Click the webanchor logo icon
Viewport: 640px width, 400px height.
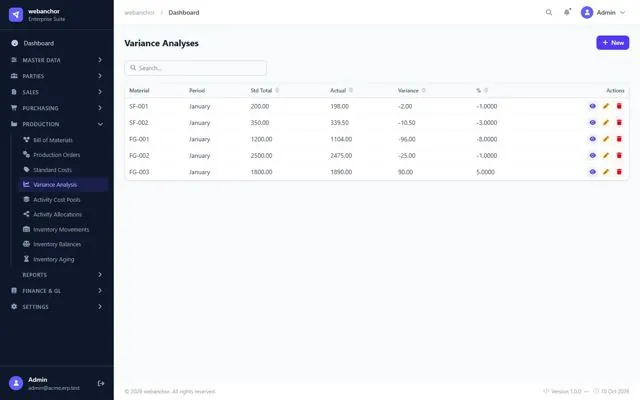tap(16, 15)
